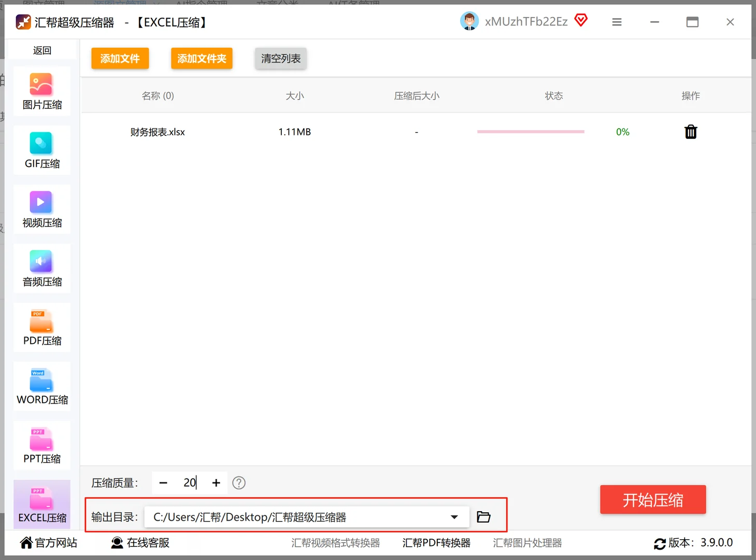Screen dimensions: 756x560
Task: Select the PDF压缩 sidebar icon
Action: click(x=41, y=327)
